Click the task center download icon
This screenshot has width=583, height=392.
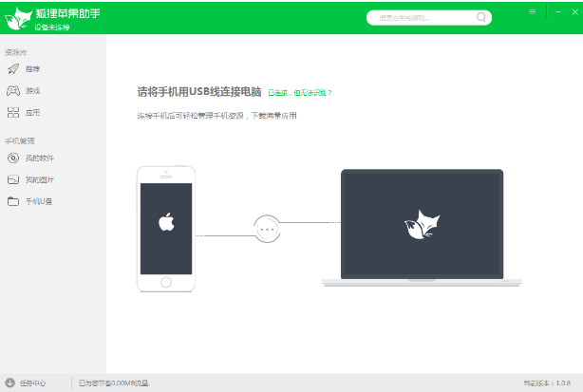[x=10, y=383]
